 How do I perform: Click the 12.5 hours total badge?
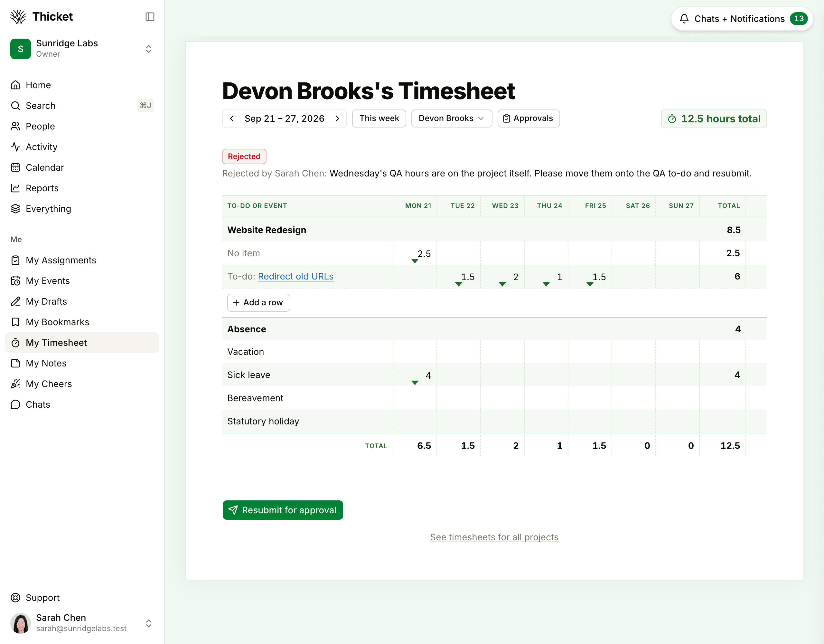(x=714, y=119)
